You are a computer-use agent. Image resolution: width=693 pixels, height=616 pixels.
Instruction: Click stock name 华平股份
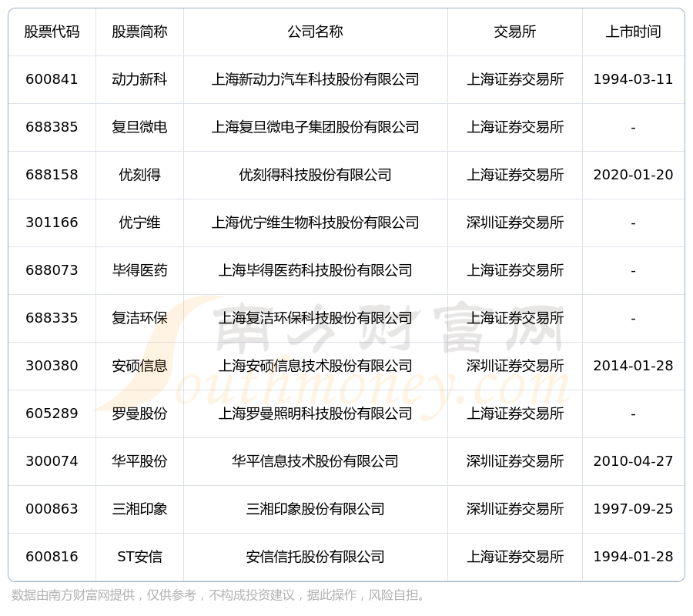(x=139, y=461)
